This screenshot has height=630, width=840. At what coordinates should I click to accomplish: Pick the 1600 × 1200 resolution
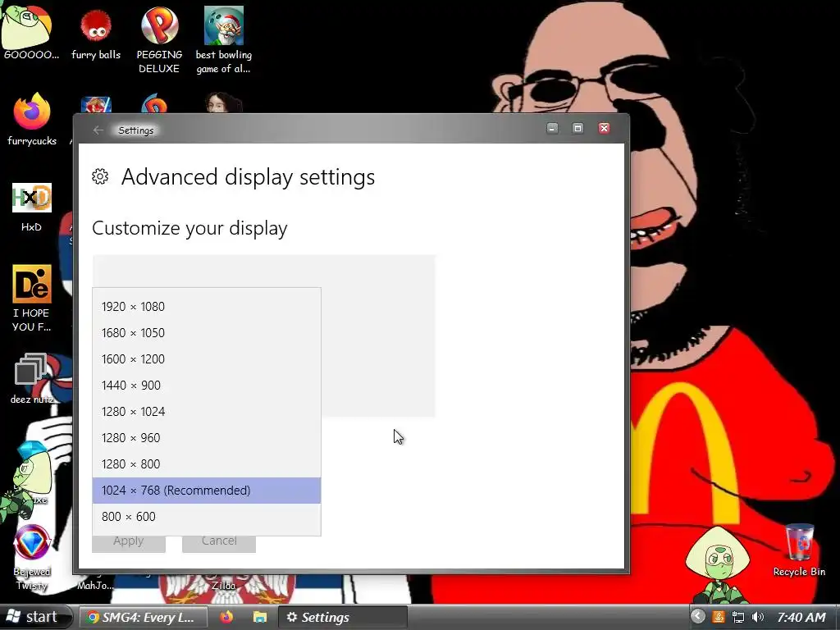[207, 359]
